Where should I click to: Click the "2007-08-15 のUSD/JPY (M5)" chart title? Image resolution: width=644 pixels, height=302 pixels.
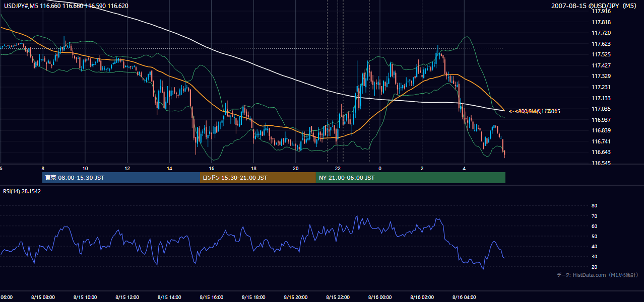pos(594,6)
